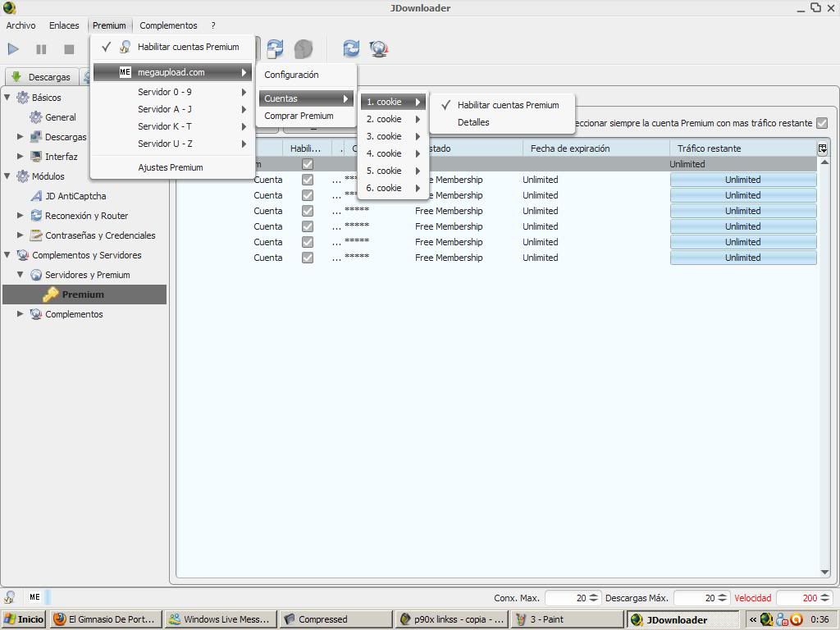Toggle the enabled checkbox in the grey header row
Viewport: 840px width, 630px height.
[x=308, y=164]
